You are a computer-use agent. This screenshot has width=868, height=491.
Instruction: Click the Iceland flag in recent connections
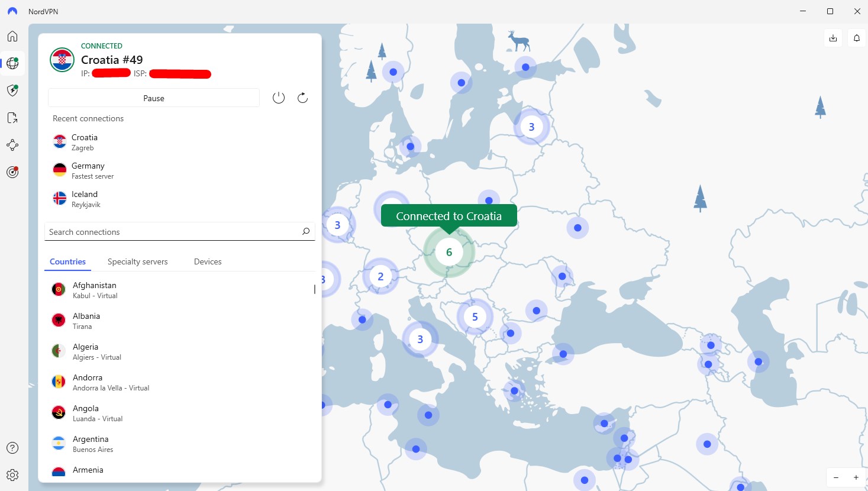click(x=60, y=199)
